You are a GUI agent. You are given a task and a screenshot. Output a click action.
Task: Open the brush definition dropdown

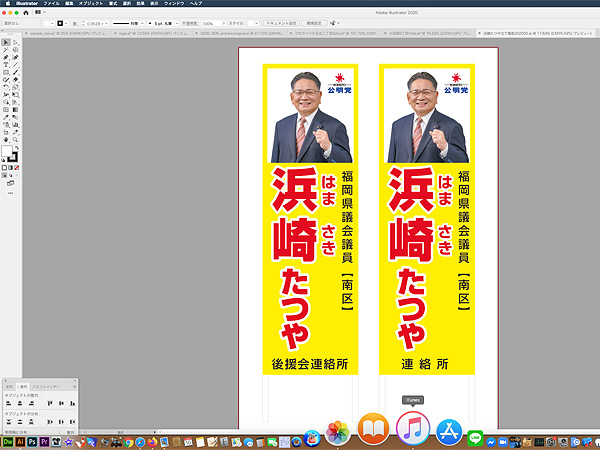coord(177,23)
